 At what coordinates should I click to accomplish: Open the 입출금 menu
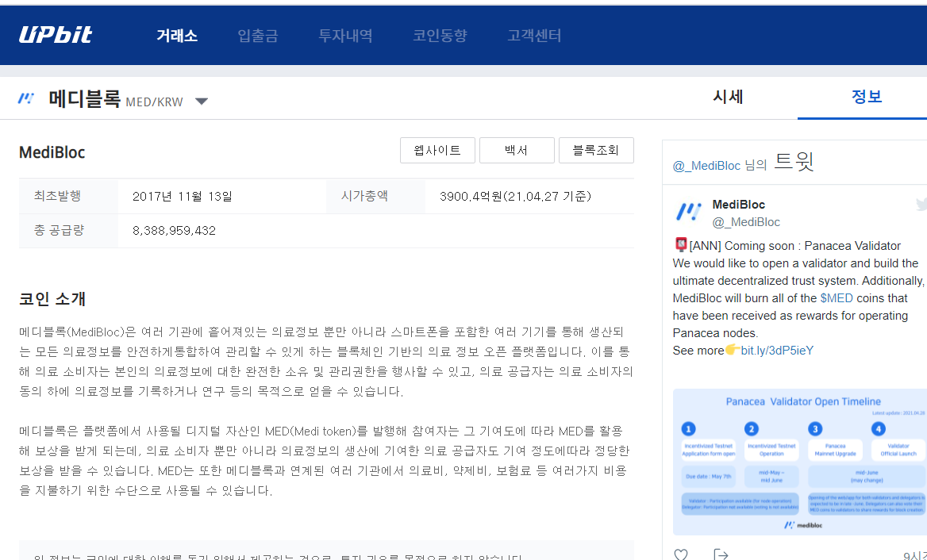258,36
